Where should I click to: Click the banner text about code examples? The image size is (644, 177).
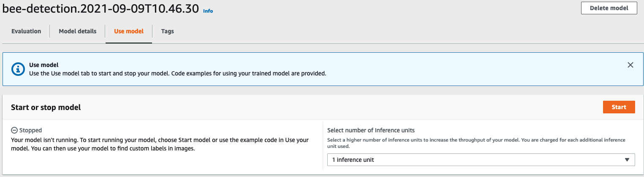177,73
